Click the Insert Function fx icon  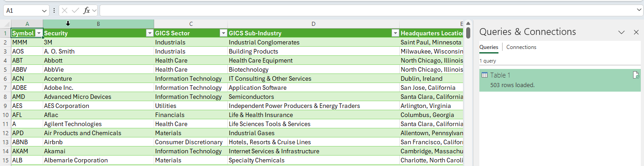point(86,10)
